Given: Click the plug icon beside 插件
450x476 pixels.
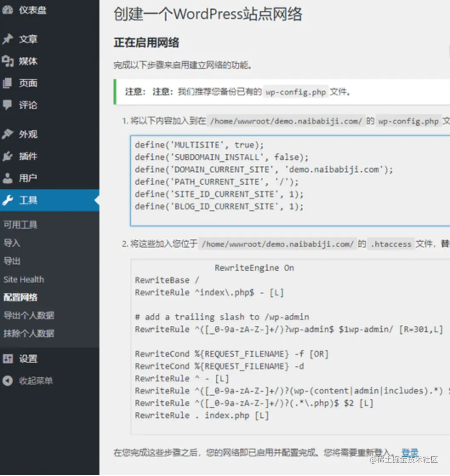Looking at the screenshot, I should coord(7,156).
